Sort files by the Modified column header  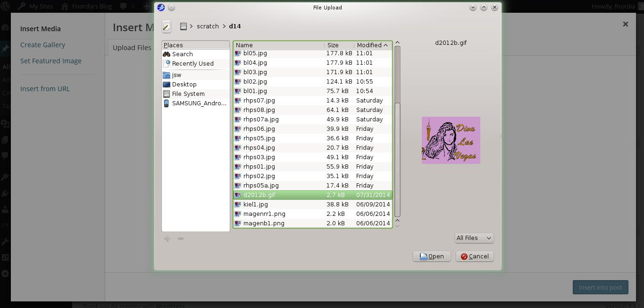pyautogui.click(x=373, y=45)
